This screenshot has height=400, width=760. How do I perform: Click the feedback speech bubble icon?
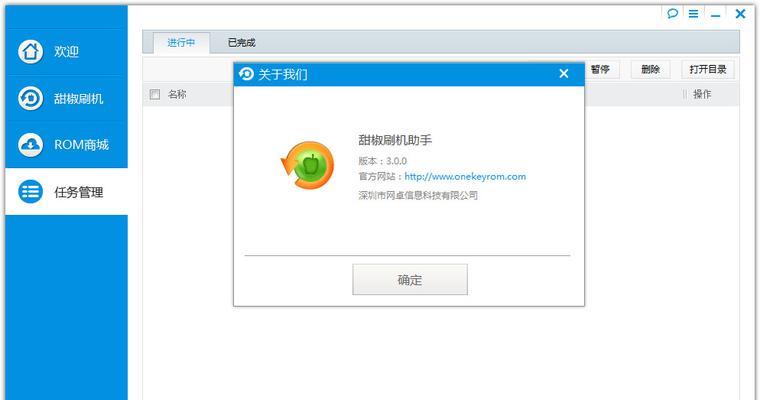click(672, 14)
